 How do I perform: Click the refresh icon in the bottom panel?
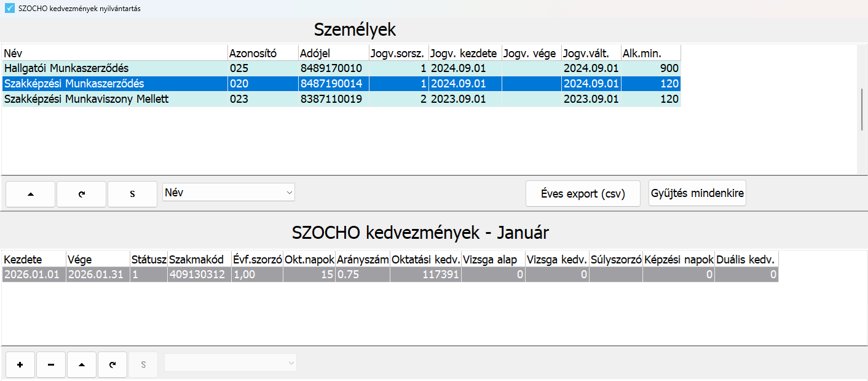[x=112, y=364]
